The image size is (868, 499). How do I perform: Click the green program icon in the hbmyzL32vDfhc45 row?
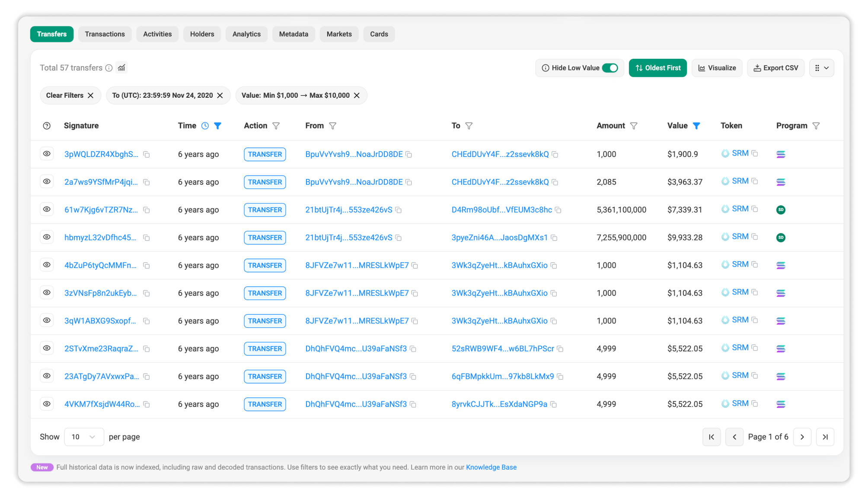click(781, 237)
